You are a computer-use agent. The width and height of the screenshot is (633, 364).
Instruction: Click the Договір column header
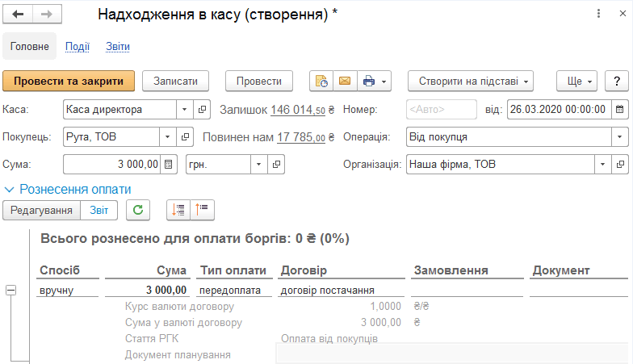click(304, 270)
